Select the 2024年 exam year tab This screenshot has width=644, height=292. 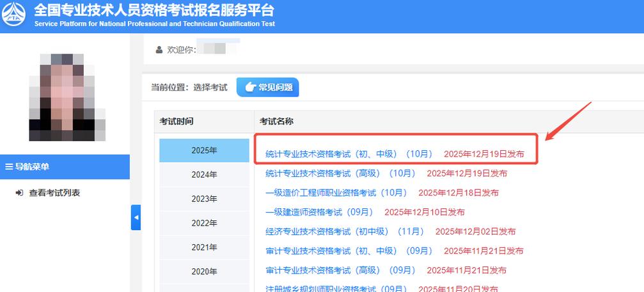tap(204, 174)
